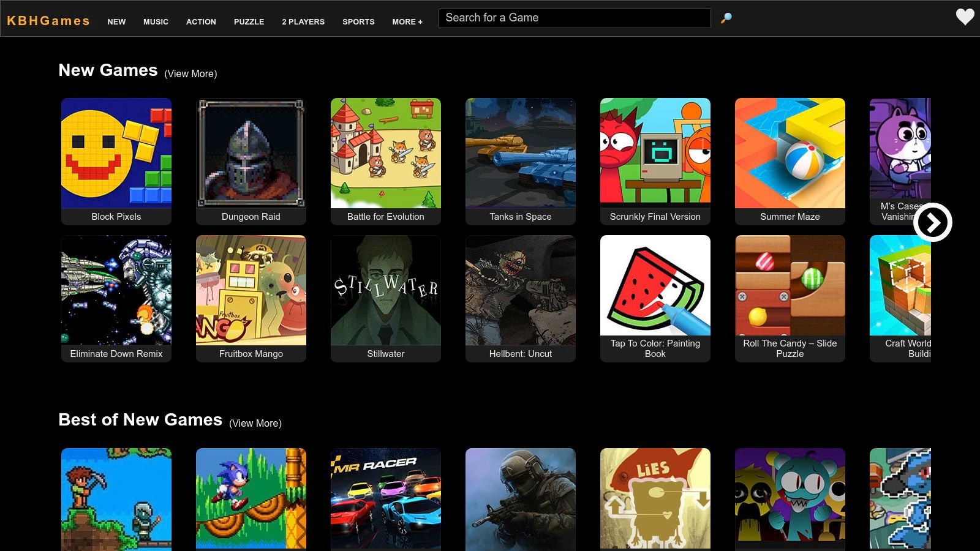Open the Sonic hedgehog game thumbnail

[251, 499]
